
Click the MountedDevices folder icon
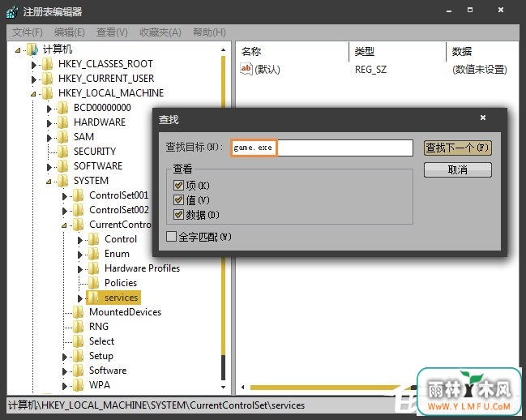(x=78, y=312)
